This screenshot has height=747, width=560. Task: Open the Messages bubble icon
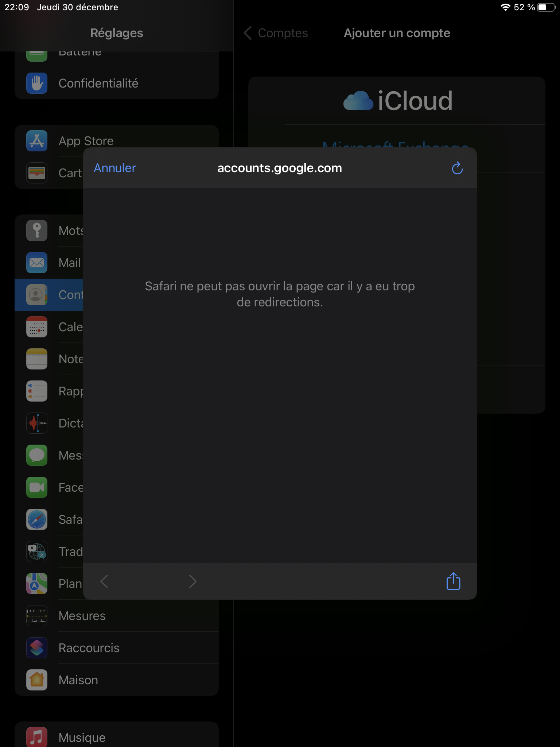pos(37,455)
